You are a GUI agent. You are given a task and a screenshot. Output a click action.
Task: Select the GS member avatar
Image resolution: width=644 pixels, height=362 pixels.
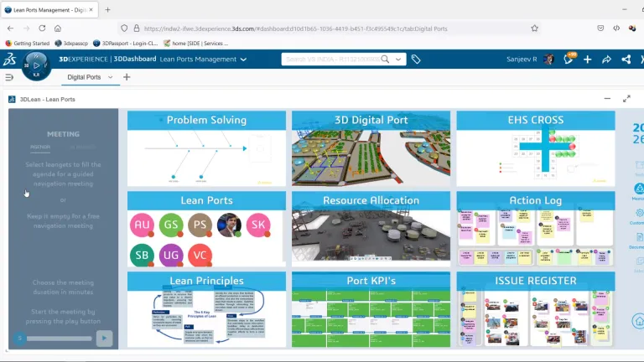[171, 225]
